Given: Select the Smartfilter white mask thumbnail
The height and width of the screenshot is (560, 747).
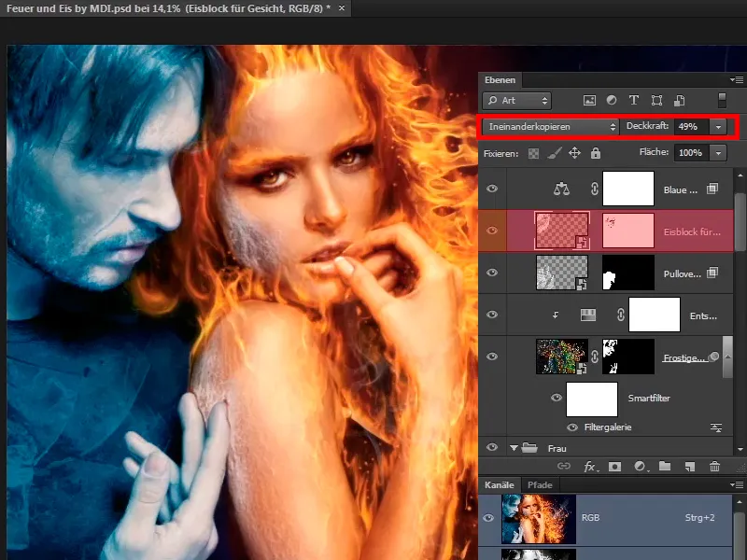Looking at the screenshot, I should [592, 399].
